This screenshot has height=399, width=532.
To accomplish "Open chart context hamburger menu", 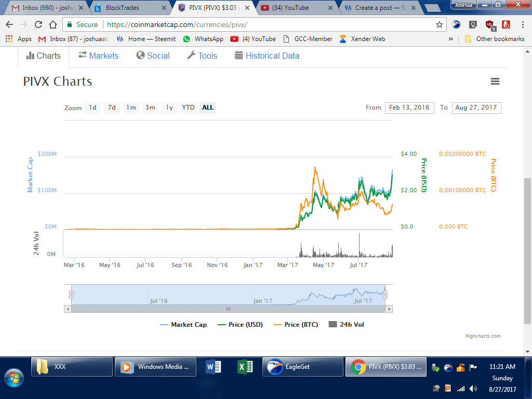I will (495, 82).
